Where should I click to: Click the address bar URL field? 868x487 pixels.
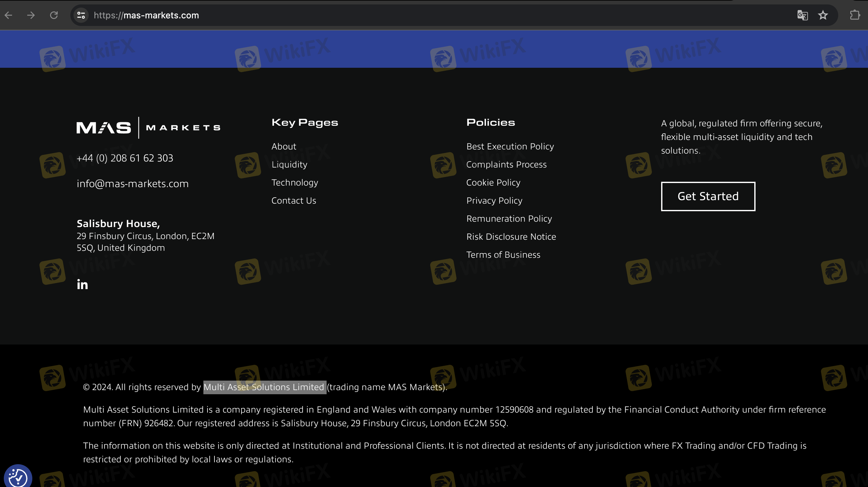404,15
